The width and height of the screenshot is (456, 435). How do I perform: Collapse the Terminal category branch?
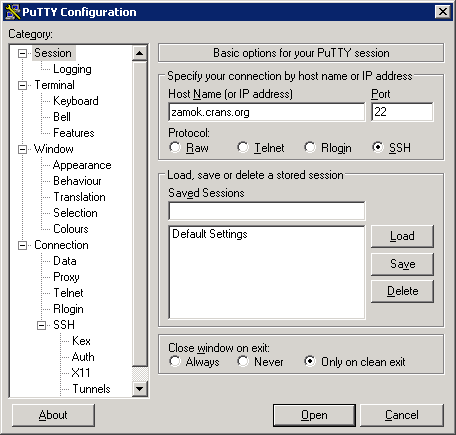[22, 85]
